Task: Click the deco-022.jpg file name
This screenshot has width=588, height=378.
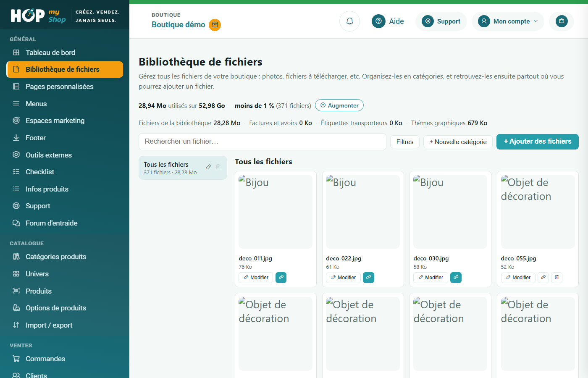Action: coord(344,258)
